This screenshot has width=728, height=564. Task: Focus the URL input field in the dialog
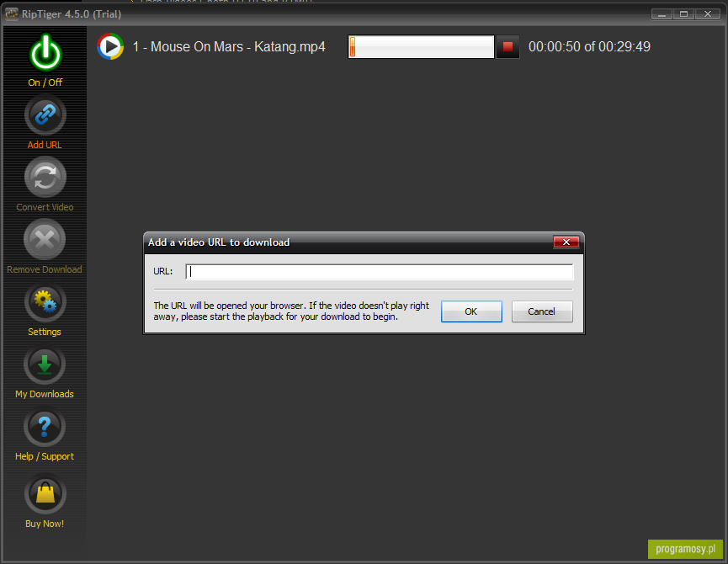tap(380, 272)
